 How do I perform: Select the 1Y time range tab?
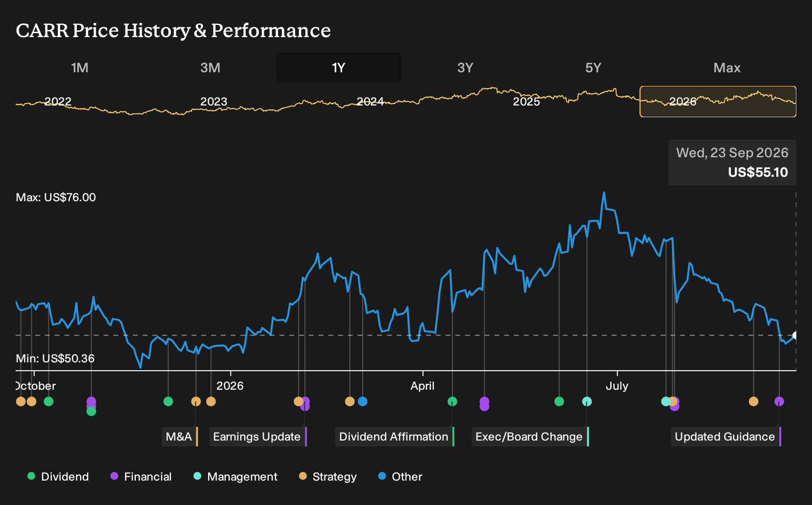(339, 67)
